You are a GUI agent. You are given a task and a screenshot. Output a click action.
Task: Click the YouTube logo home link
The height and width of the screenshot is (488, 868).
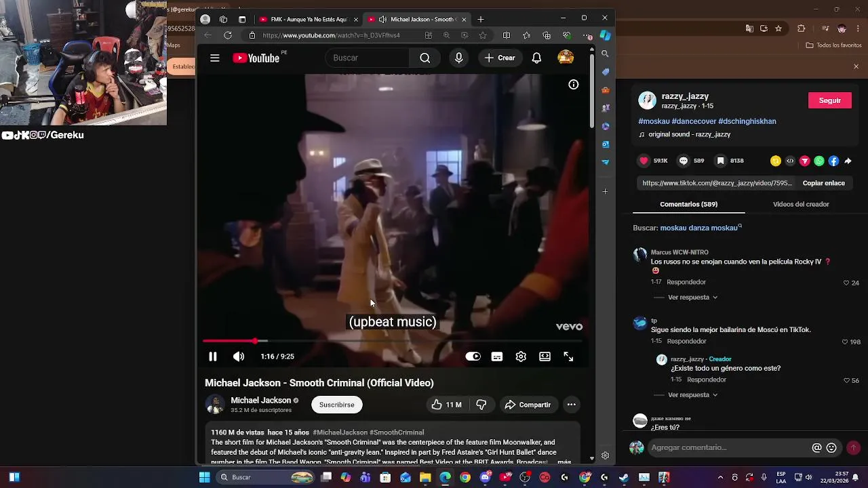(x=256, y=58)
